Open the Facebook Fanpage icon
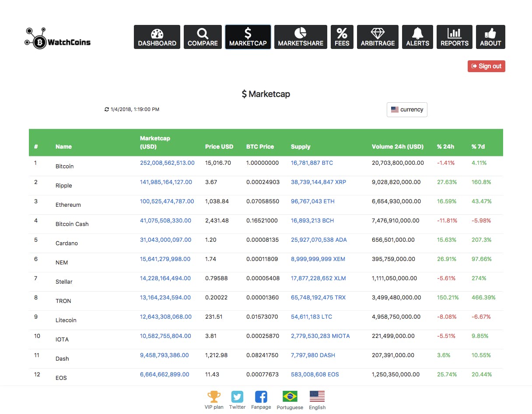Viewport: 532px width, 414px height. pos(261,397)
